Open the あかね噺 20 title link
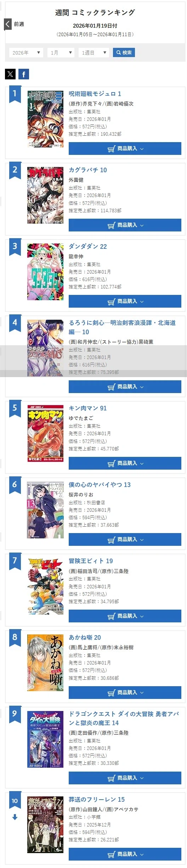The height and width of the screenshot is (868, 187). tap(85, 637)
